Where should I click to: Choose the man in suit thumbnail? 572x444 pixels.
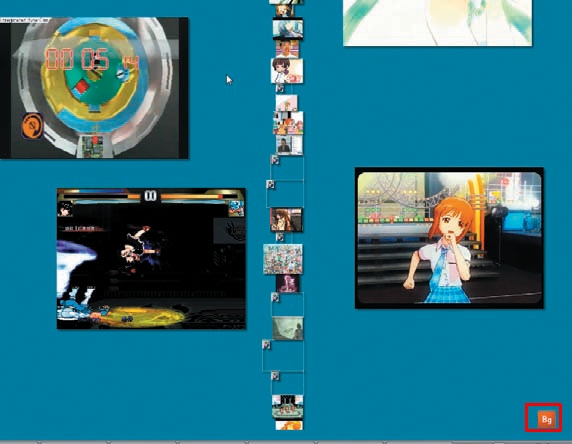point(289,145)
